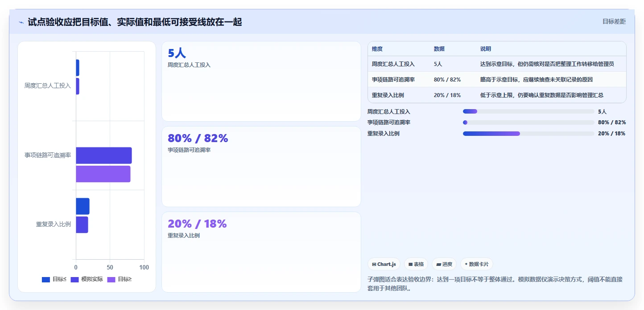Click the chart's 事项链路可追溯率 模拟实际 bar
The width and height of the screenshot is (644, 310).
coord(104,155)
